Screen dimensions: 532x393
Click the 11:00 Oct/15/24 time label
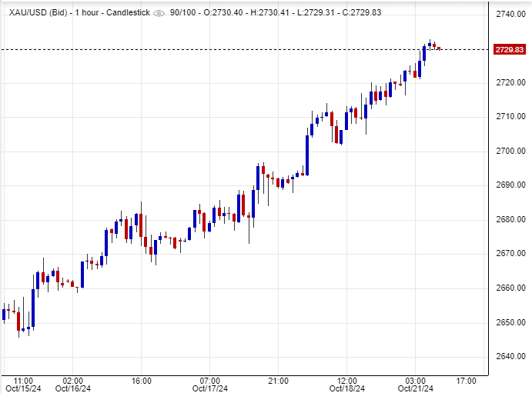coord(23,385)
